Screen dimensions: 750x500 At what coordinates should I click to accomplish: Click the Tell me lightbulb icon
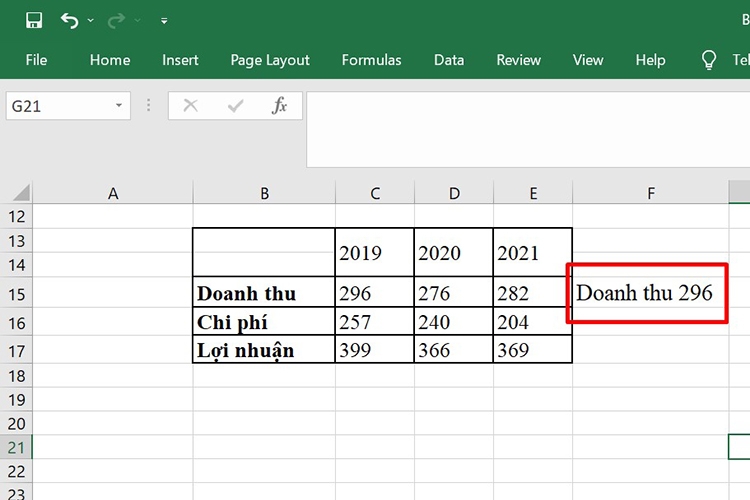tap(708, 60)
